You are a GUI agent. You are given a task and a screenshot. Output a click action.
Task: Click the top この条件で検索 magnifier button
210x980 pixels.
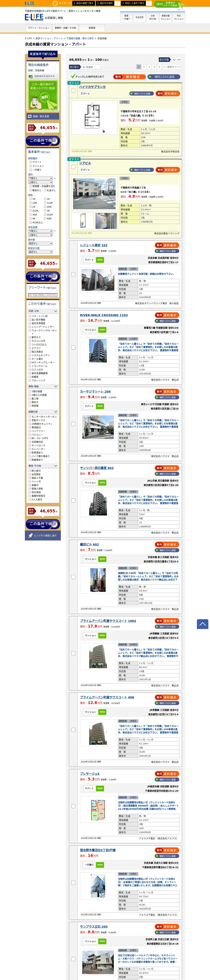tap(43, 141)
